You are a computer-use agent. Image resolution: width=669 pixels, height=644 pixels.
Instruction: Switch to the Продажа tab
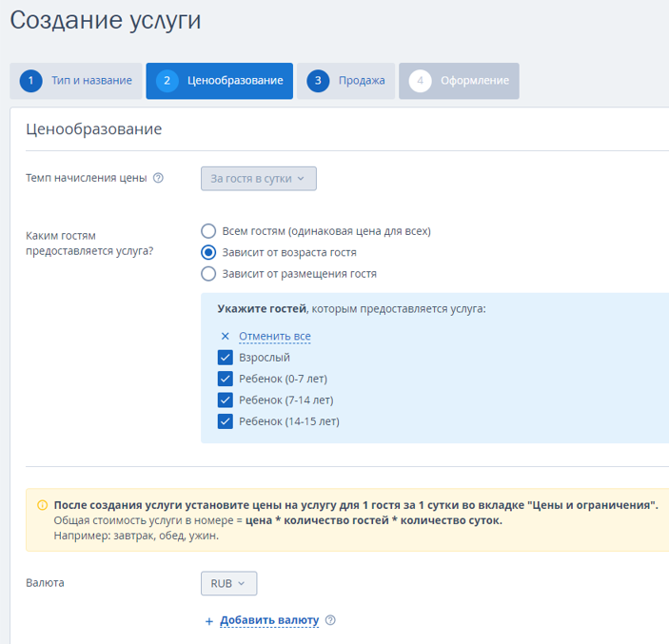[346, 81]
